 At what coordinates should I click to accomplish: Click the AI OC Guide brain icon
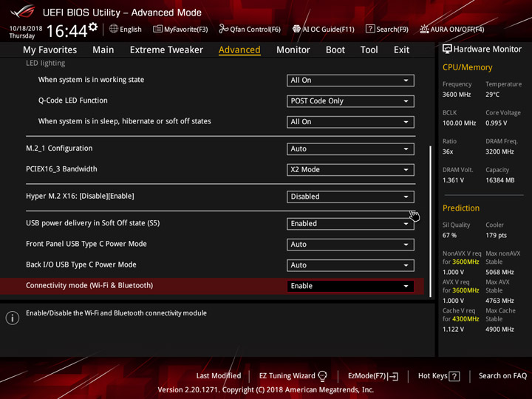296,29
